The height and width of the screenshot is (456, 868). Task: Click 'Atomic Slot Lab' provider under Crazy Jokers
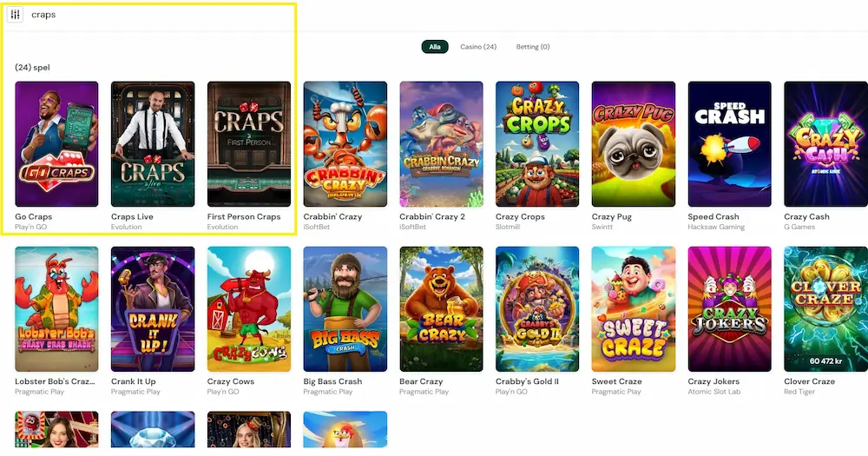click(714, 391)
